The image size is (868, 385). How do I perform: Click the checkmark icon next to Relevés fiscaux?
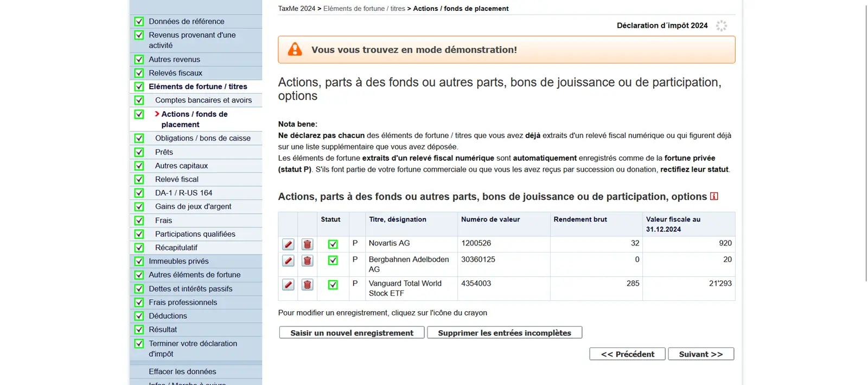coord(139,73)
